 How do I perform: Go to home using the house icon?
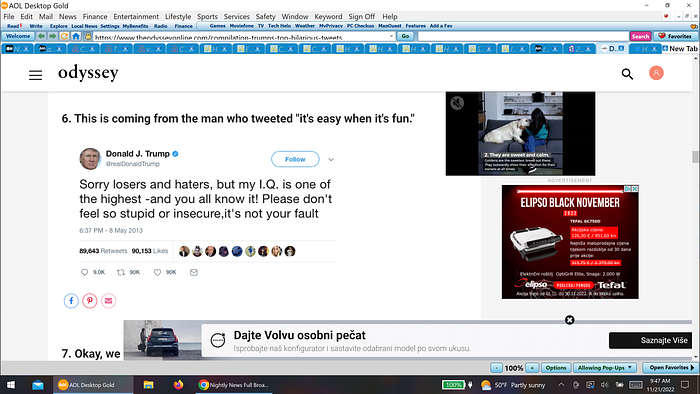click(x=76, y=36)
